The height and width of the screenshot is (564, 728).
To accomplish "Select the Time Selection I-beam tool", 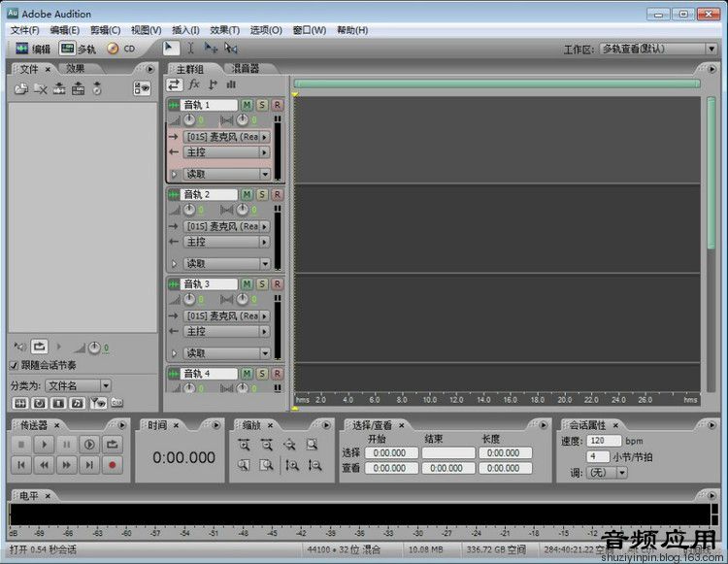I will click(x=190, y=49).
